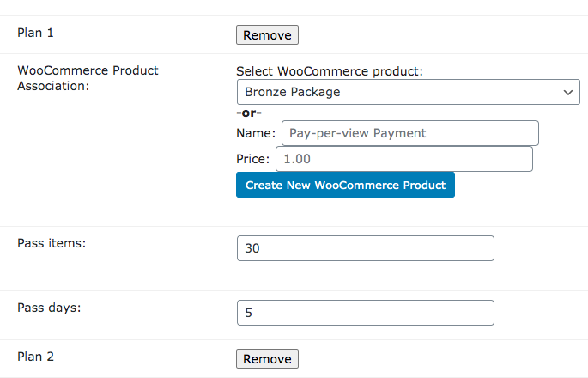Click the Name label text
This screenshot has height=378, width=588.
pos(256,133)
